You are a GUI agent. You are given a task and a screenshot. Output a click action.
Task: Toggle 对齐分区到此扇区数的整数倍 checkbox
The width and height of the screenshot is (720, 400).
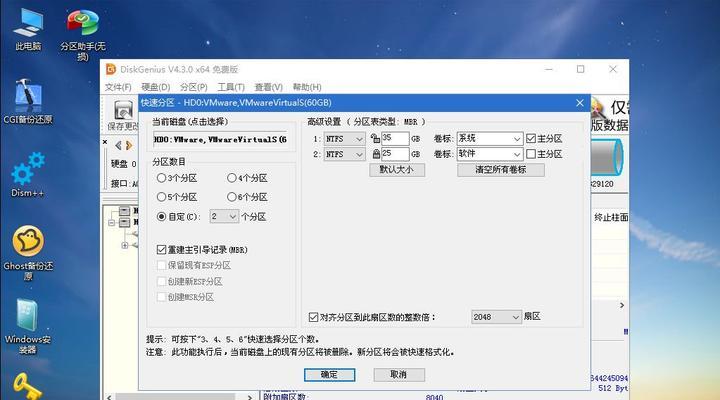coord(313,317)
